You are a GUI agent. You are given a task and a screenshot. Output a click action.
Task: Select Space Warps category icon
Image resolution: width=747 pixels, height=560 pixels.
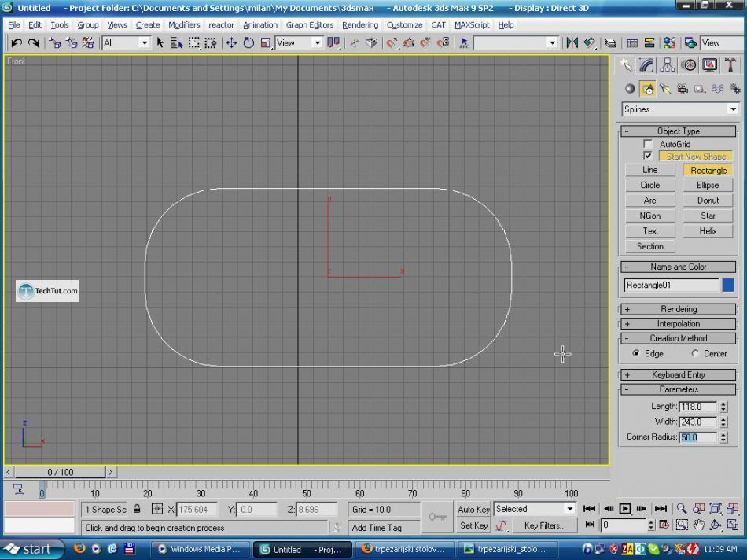point(717,89)
